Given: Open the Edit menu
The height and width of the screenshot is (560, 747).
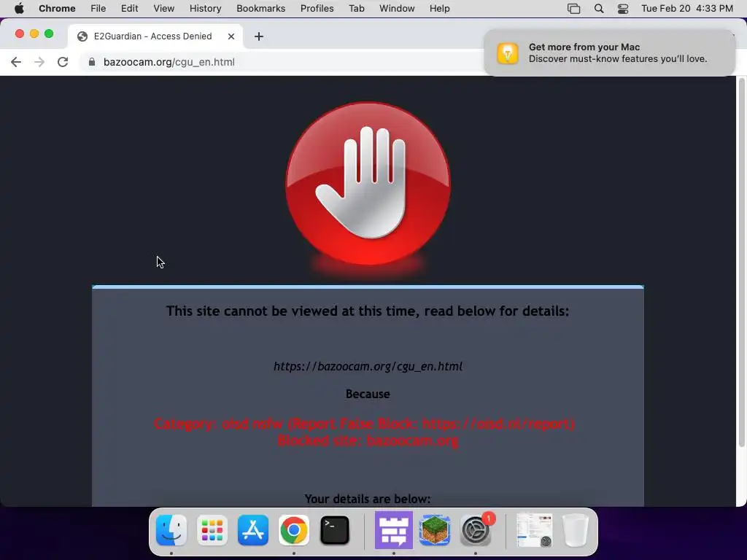Looking at the screenshot, I should click(129, 8).
